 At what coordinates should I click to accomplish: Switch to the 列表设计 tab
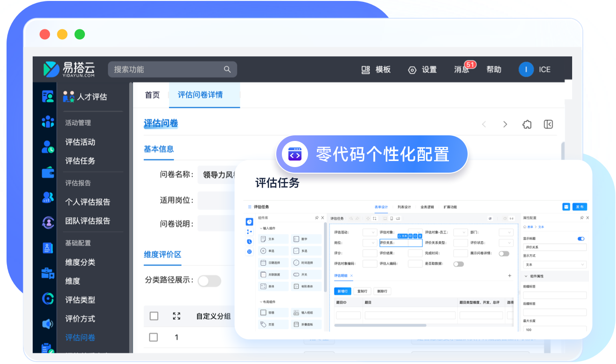pos(404,207)
